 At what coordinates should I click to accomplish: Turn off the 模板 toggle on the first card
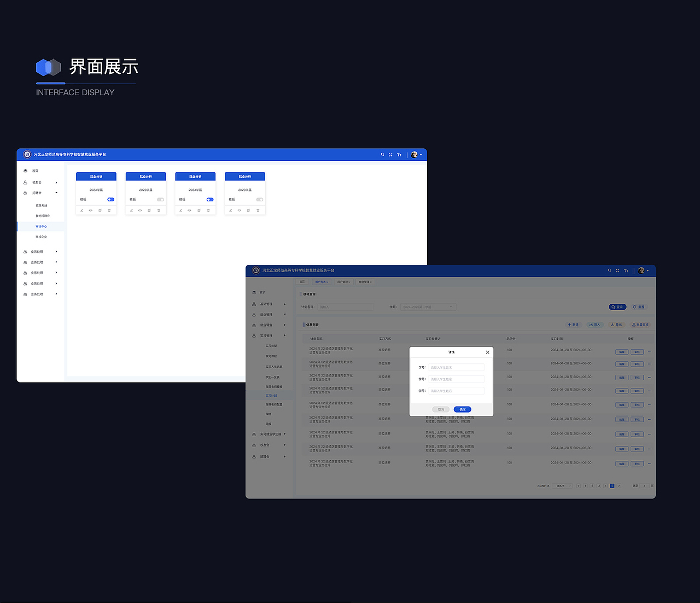pyautogui.click(x=110, y=199)
